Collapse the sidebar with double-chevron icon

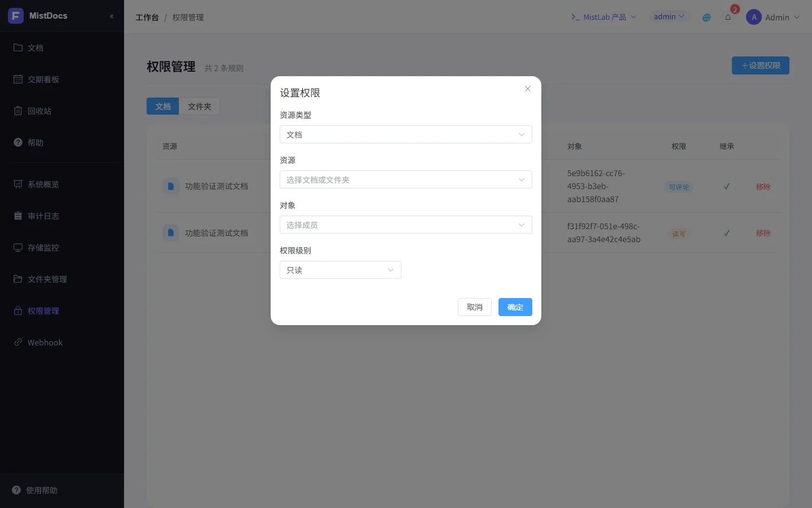click(x=112, y=16)
